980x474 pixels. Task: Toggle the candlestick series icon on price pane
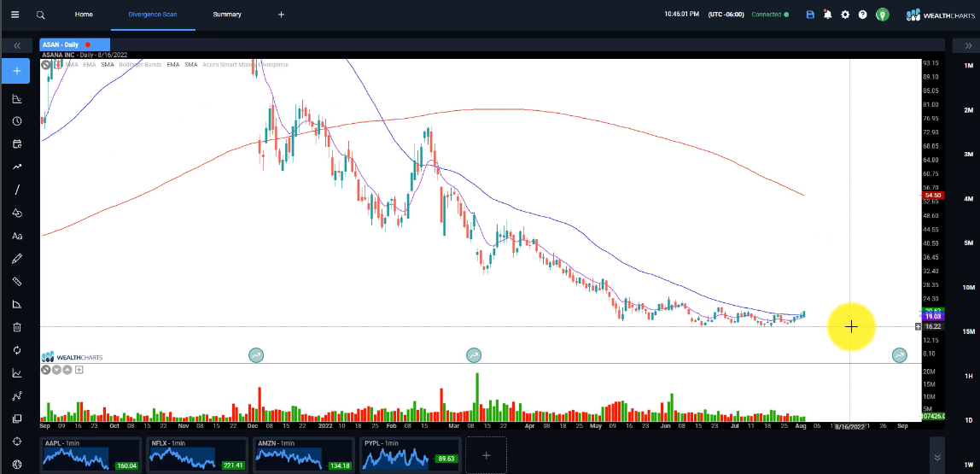pyautogui.click(x=57, y=64)
